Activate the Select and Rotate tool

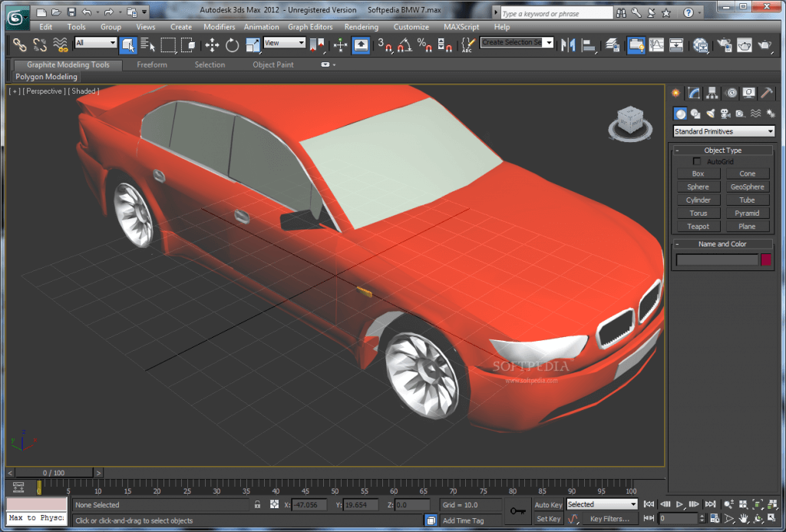click(232, 45)
